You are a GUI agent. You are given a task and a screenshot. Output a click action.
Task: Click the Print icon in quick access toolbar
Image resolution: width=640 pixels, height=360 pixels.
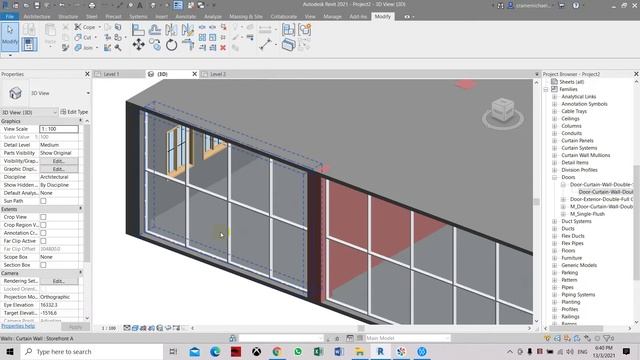tap(92, 5)
